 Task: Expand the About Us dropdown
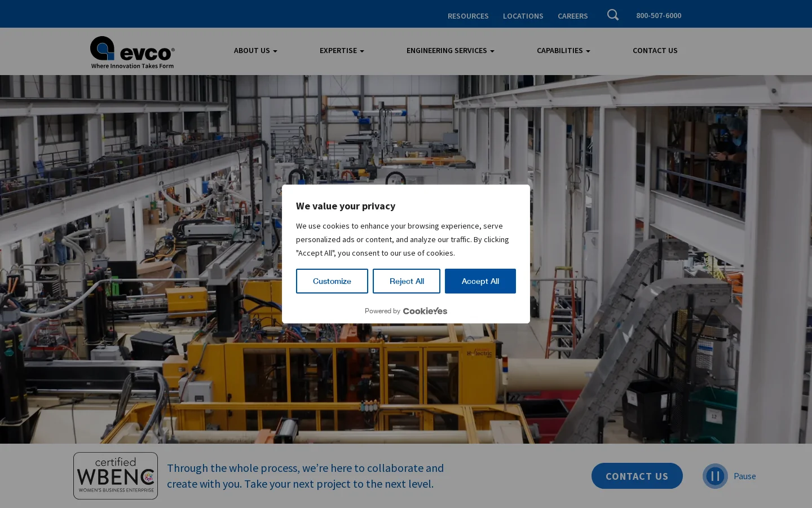pyautogui.click(x=255, y=51)
